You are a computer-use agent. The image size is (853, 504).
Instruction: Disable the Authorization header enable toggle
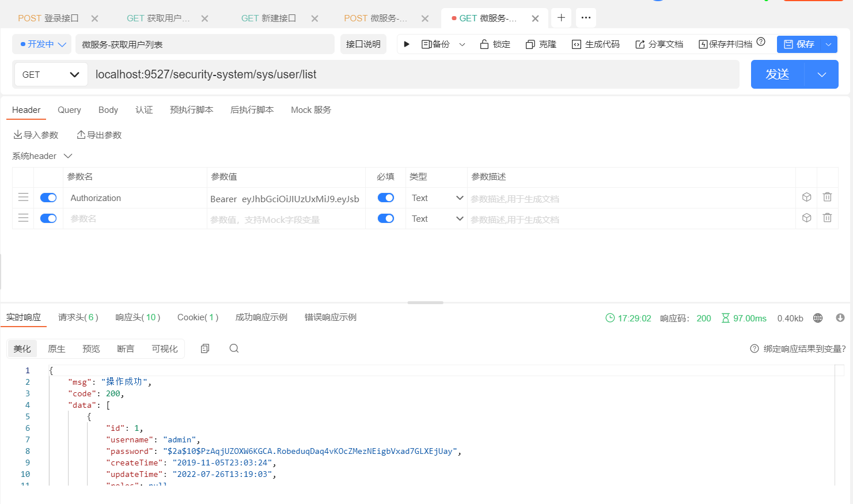coord(48,198)
